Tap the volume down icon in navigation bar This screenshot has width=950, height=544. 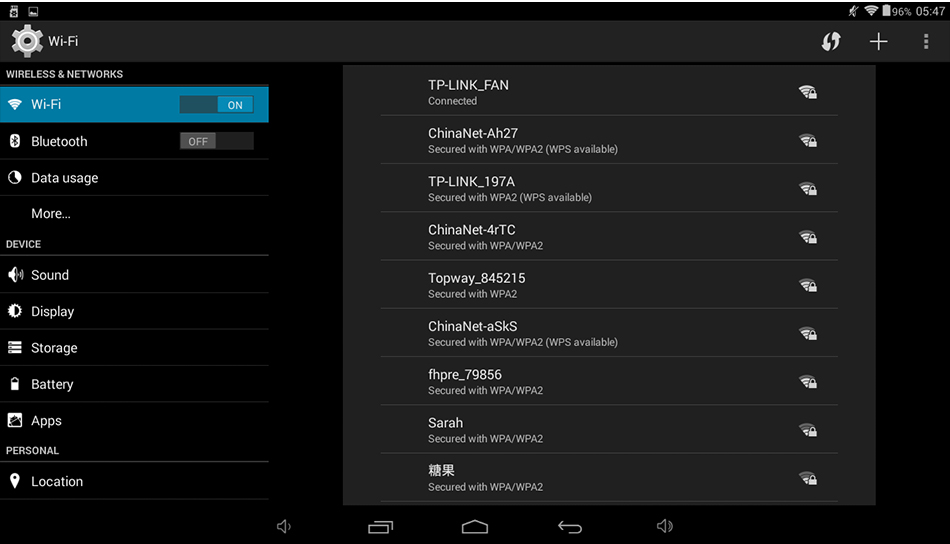(284, 527)
